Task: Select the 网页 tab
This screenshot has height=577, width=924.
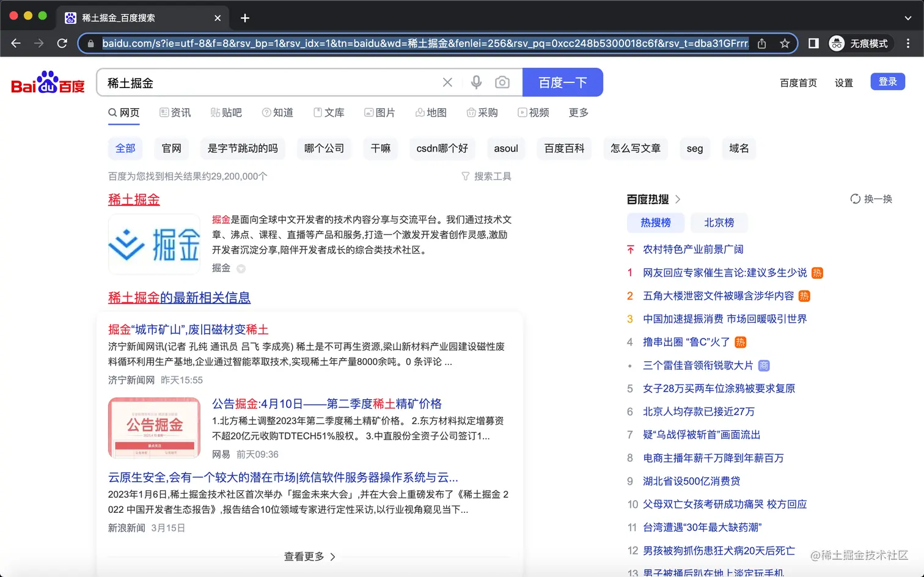Action: tap(124, 112)
